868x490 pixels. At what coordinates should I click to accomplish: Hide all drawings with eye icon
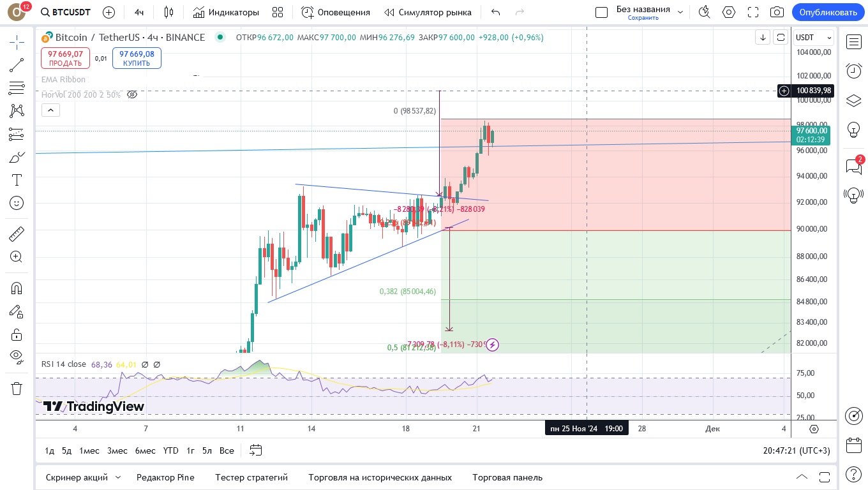[17, 356]
